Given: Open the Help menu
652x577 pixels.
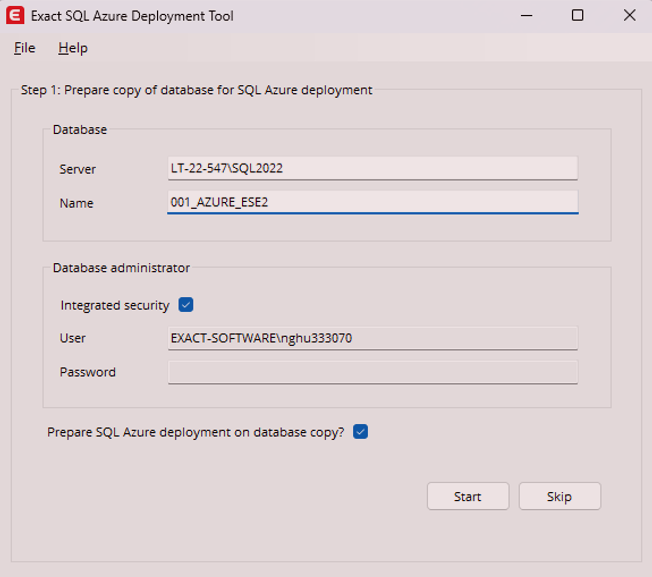Looking at the screenshot, I should pyautogui.click(x=73, y=48).
